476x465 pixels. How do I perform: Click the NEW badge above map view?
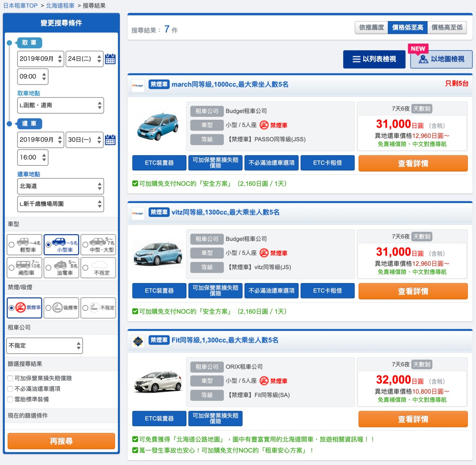click(x=418, y=48)
